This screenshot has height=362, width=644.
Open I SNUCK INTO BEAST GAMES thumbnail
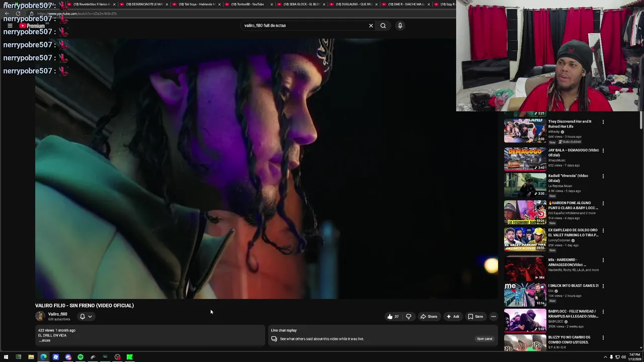point(525,295)
